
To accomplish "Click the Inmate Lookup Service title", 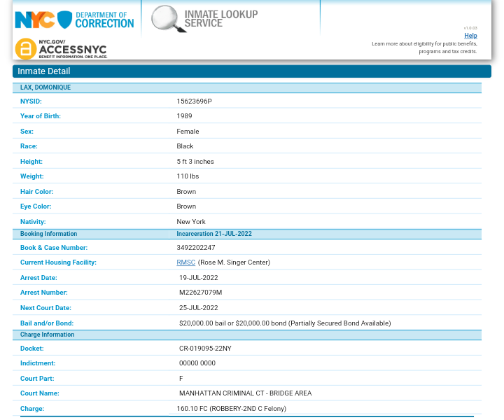I will pyautogui.click(x=220, y=19).
